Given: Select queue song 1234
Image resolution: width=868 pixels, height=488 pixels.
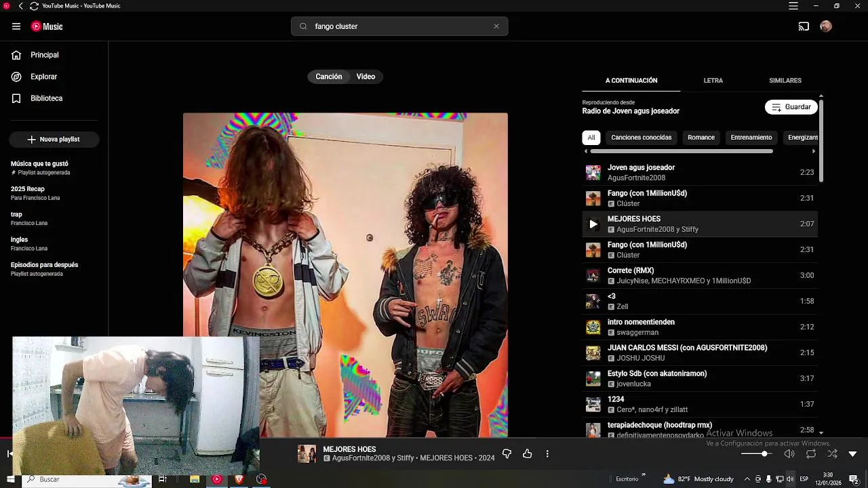Looking at the screenshot, I should pos(700,404).
